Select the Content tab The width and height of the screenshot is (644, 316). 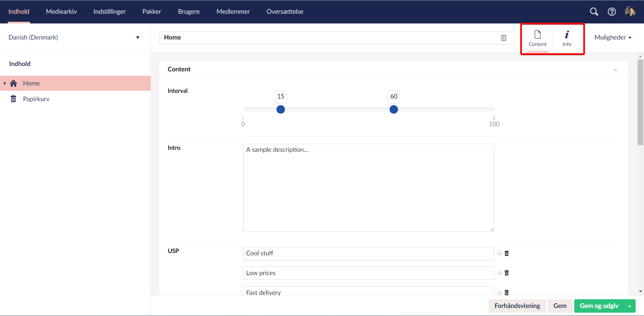point(538,38)
